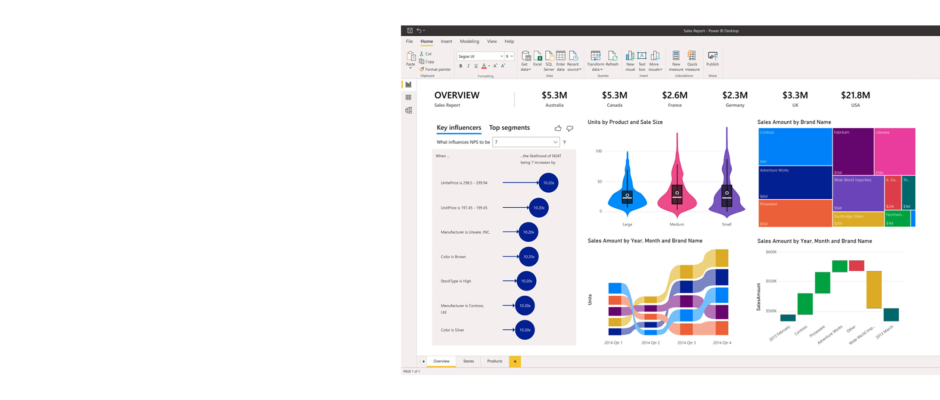Select the UnitPrice 298.5 - 299.94 bubble
Image resolution: width=940 pixels, height=400 pixels.
tap(548, 182)
